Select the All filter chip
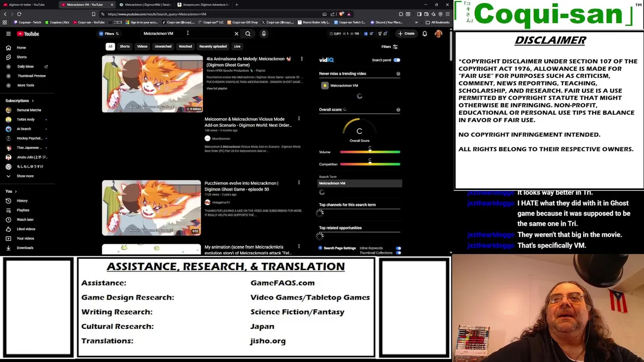 pos(110,46)
